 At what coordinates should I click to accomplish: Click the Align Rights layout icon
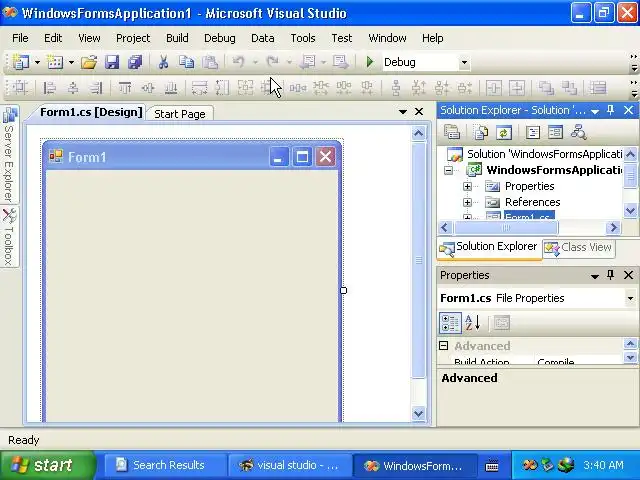(x=96, y=87)
